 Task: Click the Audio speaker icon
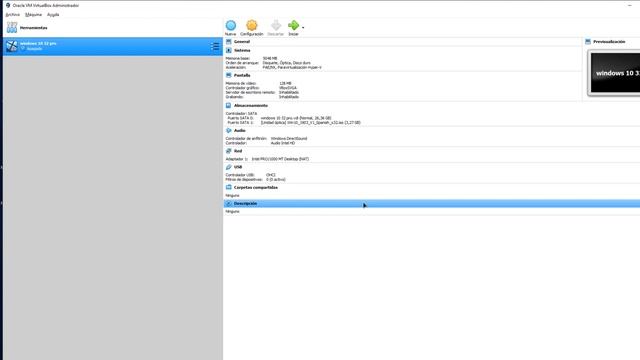point(229,130)
